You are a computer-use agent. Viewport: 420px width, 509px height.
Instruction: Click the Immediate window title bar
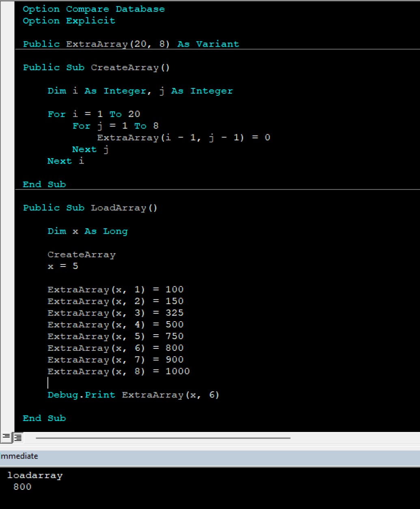click(203, 456)
